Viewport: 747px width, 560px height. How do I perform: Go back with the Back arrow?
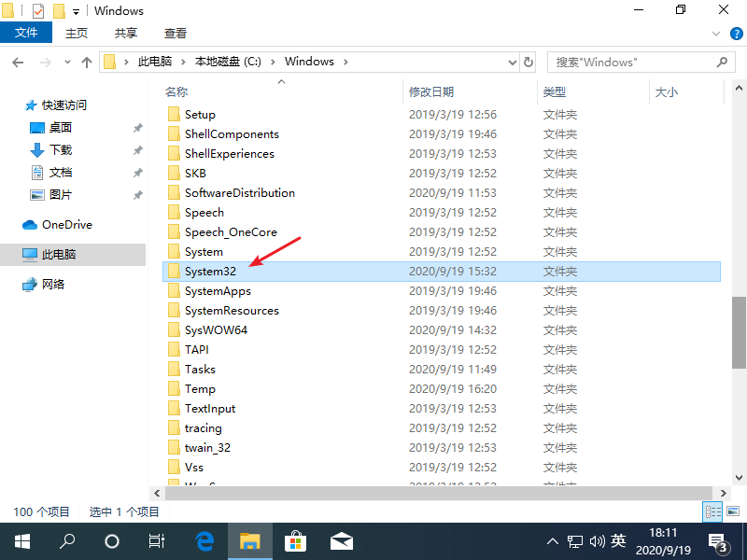18,63
